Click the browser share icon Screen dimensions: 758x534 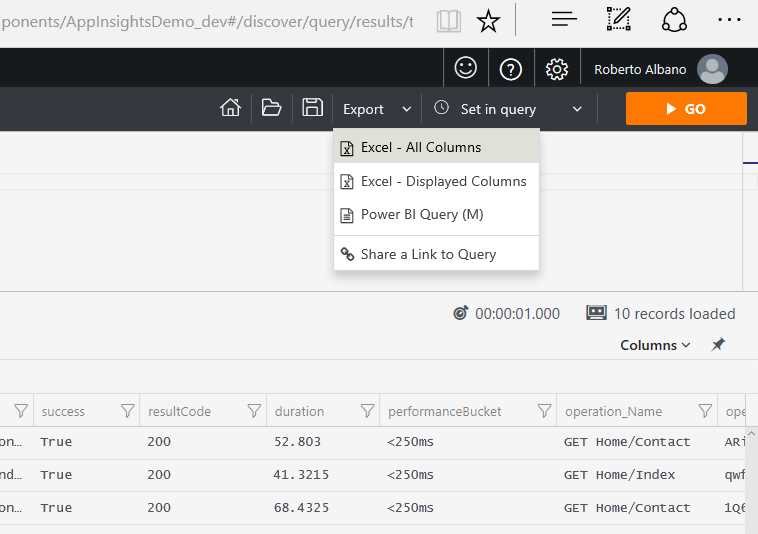coord(674,20)
